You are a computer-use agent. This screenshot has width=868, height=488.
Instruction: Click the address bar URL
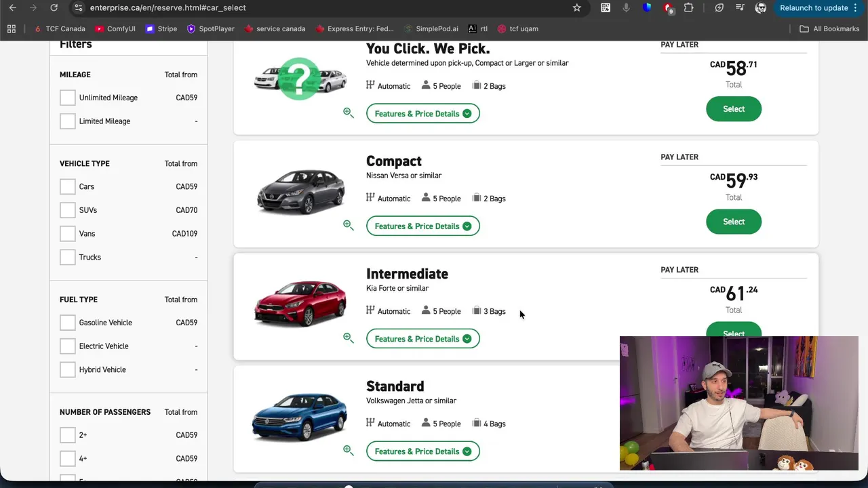pos(167,7)
